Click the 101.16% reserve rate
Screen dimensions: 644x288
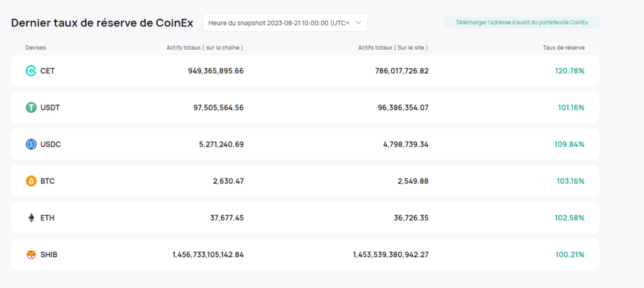point(571,108)
